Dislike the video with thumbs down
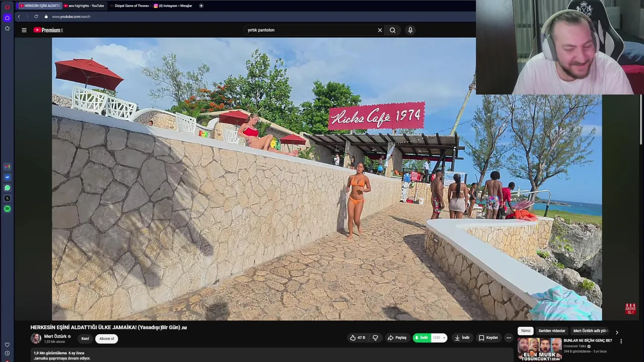The width and height of the screenshot is (644, 362). click(375, 338)
